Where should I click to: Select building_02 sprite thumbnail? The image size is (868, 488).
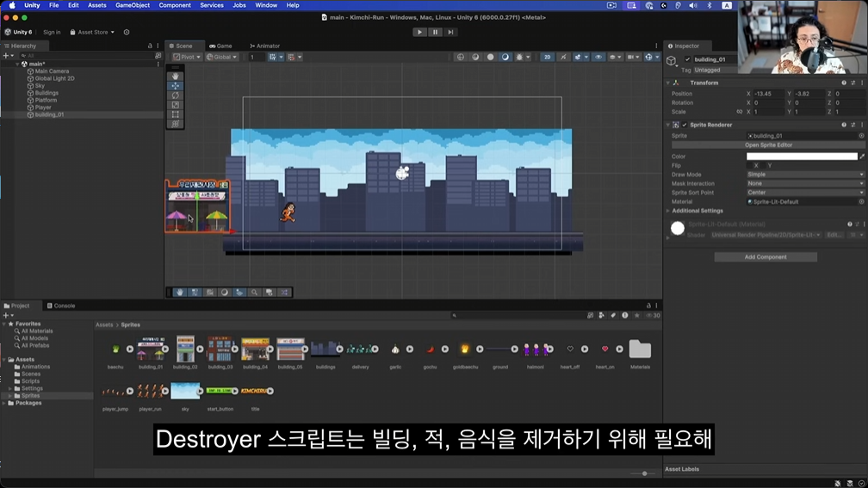click(x=185, y=349)
